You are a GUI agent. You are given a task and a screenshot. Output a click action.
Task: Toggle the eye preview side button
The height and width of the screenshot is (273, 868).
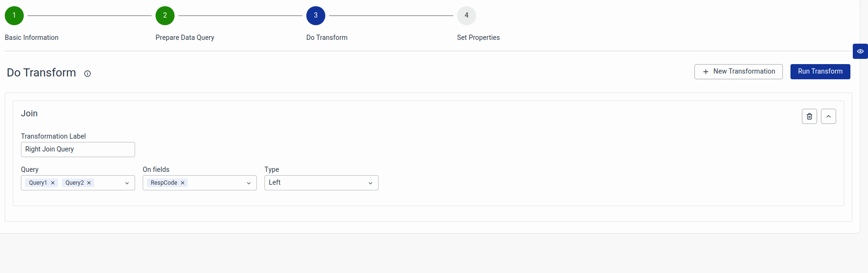[860, 51]
